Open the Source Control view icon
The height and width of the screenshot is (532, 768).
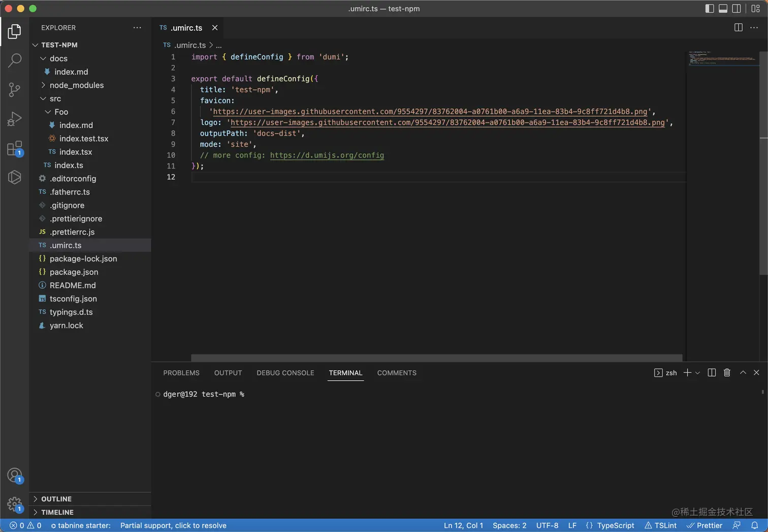tap(15, 90)
